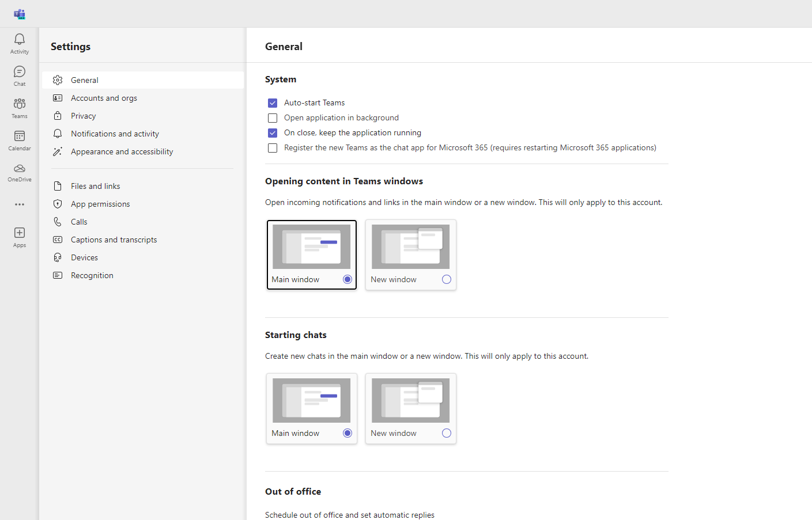Viewport: 812px width, 520px height.
Task: Click New window thumbnail under Opening content
Action: pyautogui.click(x=411, y=246)
